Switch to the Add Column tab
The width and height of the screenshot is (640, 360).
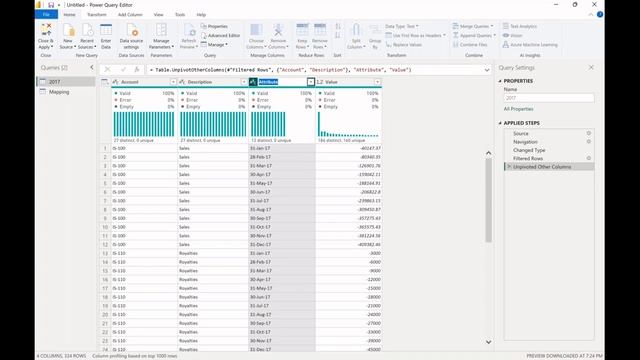click(130, 15)
